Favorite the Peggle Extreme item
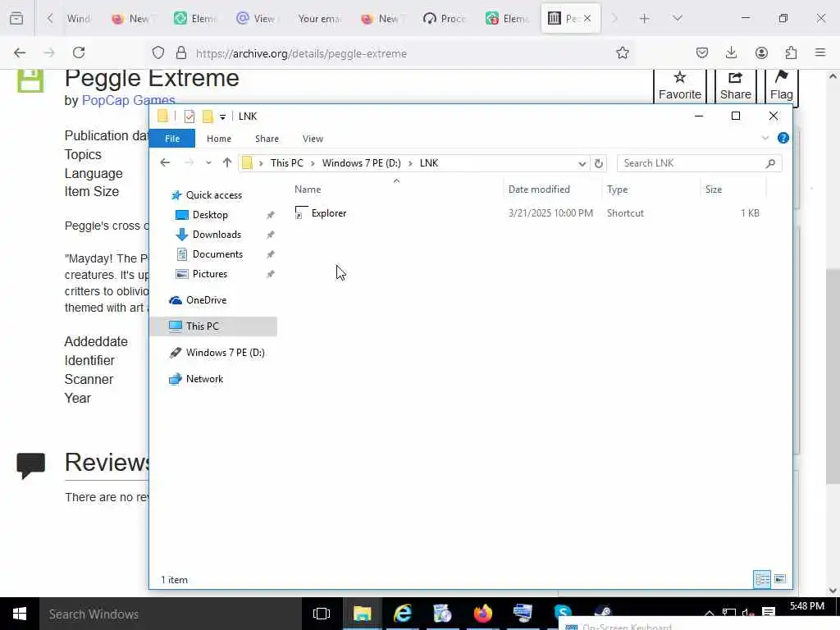The height and width of the screenshot is (630, 840). (679, 85)
